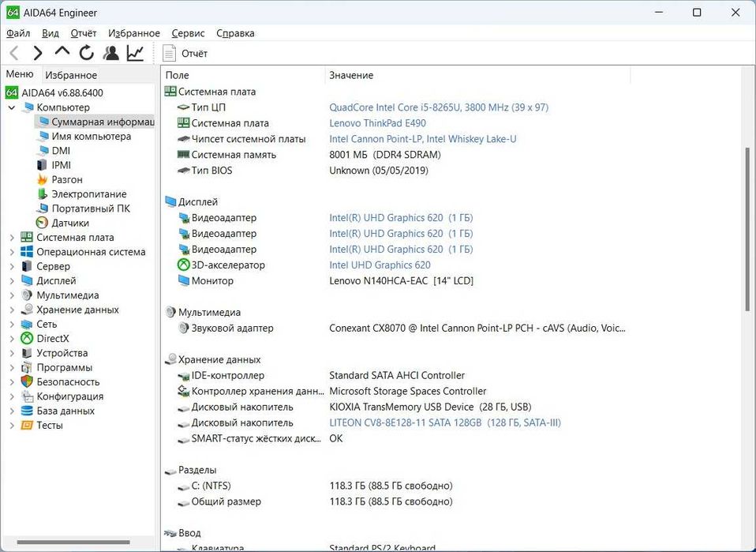Click the Значение column header
Image resolution: width=756 pixels, height=552 pixels.
(x=477, y=75)
